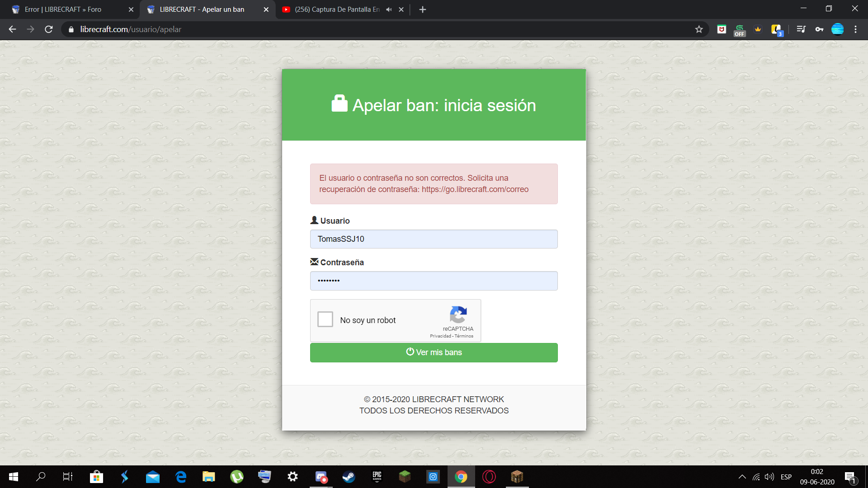The image size is (868, 488).
Task: Mute the YouTube tab audio icon
Action: tap(389, 9)
